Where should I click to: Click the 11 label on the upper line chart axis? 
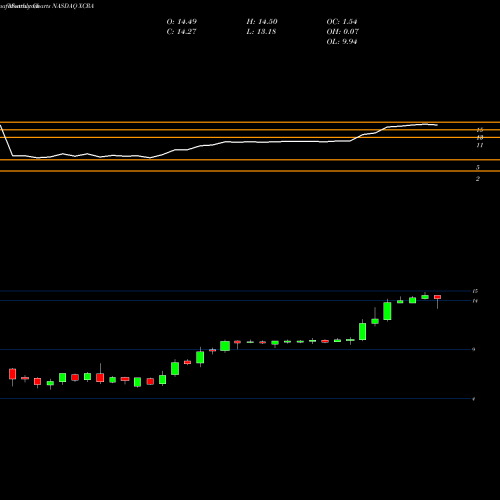pos(480,145)
